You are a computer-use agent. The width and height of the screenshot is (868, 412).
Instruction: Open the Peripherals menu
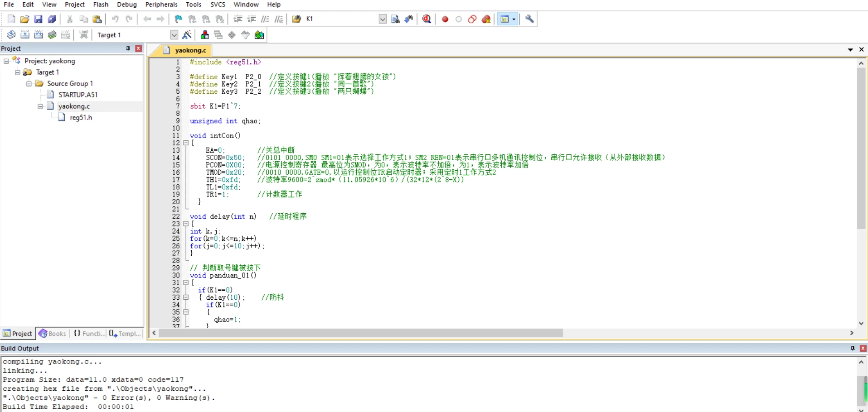click(x=161, y=5)
